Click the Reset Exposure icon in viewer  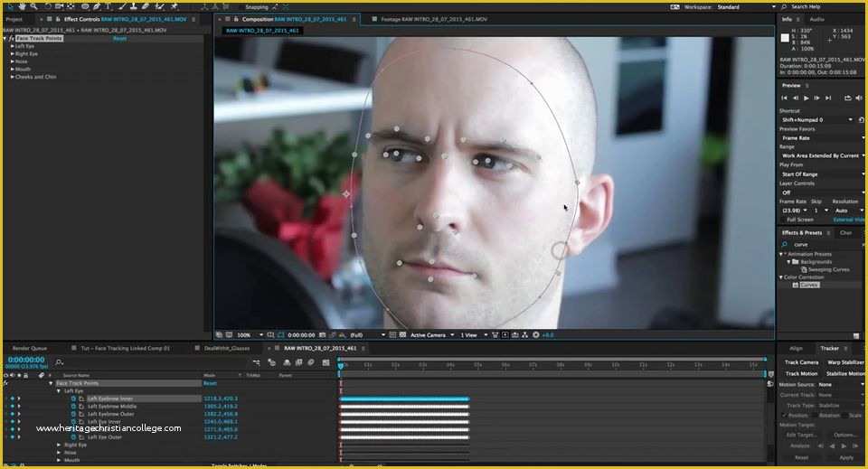[x=536, y=334]
